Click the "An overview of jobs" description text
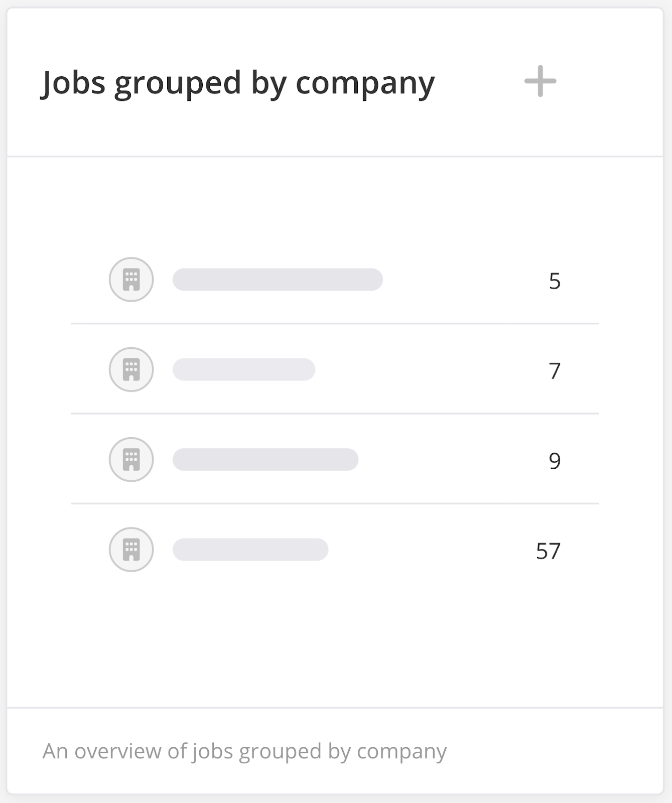672x803 pixels. 244,751
